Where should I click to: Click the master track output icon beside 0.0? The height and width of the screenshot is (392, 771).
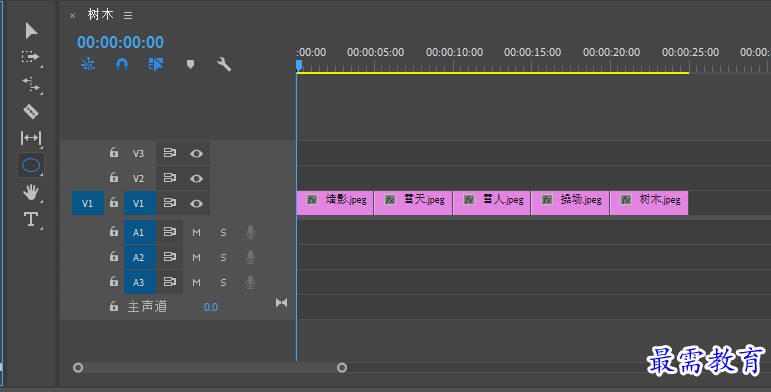click(x=281, y=302)
